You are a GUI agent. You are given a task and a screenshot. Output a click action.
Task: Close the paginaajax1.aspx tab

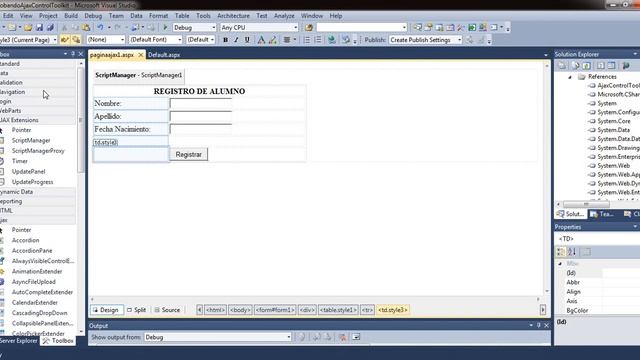[x=140, y=55]
